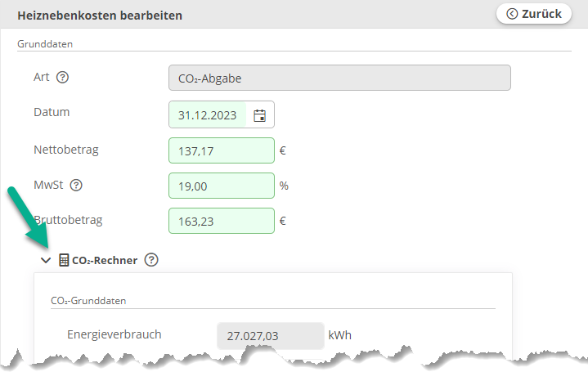The width and height of the screenshot is (588, 372).
Task: Focus the Datum field with 31.12.2023
Action: pos(208,114)
